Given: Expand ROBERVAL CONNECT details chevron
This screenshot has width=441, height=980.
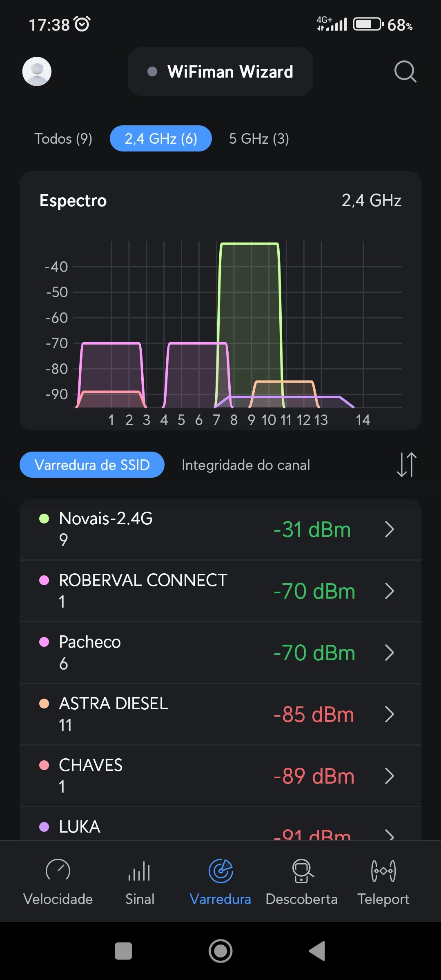Looking at the screenshot, I should point(390,591).
